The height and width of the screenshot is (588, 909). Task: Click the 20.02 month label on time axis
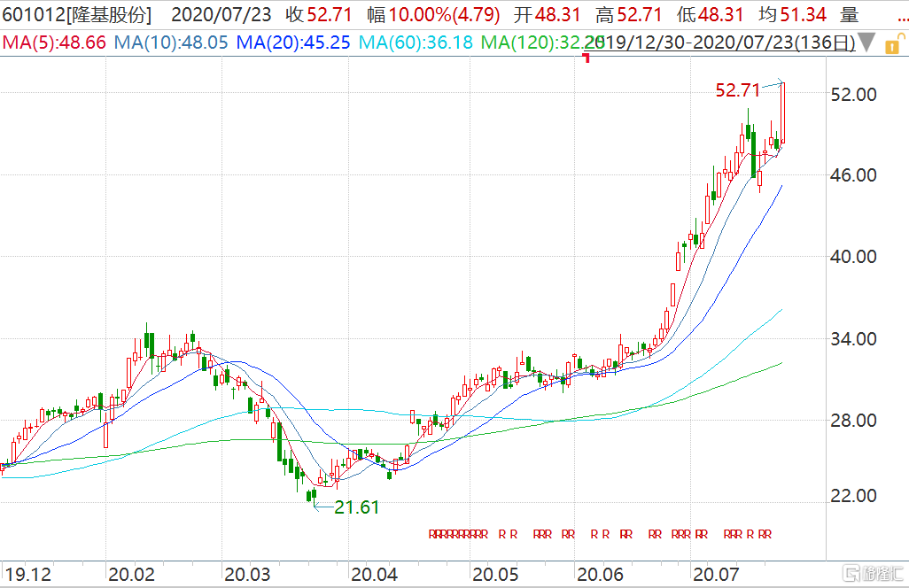(132, 574)
